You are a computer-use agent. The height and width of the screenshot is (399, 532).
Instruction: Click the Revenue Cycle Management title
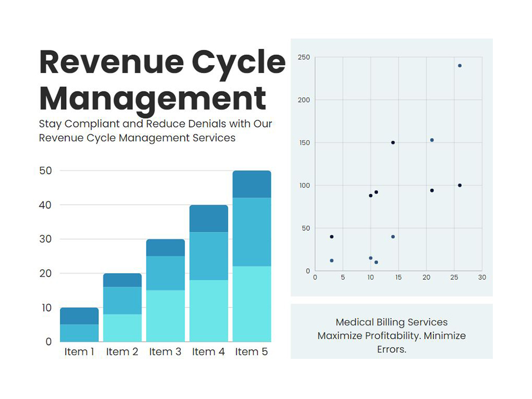(162, 80)
